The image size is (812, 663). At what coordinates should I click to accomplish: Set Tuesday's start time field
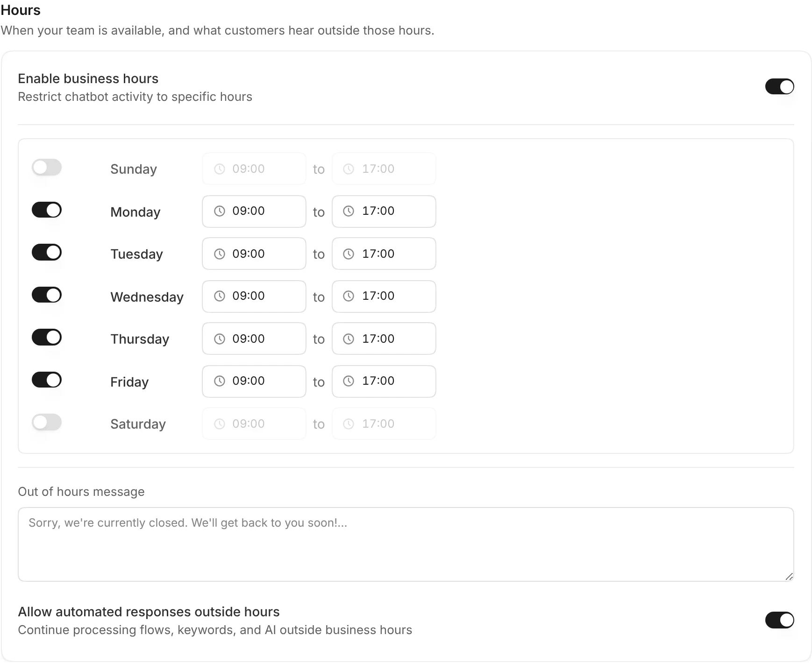coord(254,254)
